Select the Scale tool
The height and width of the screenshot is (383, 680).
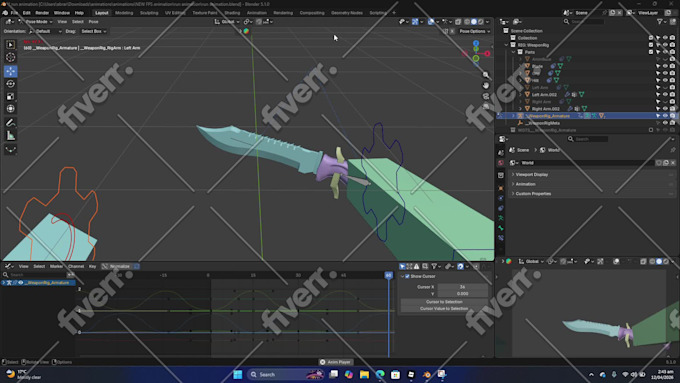pos(10,96)
